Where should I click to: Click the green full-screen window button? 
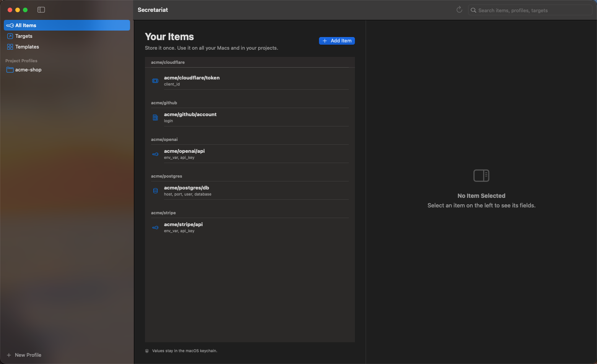tap(25, 10)
